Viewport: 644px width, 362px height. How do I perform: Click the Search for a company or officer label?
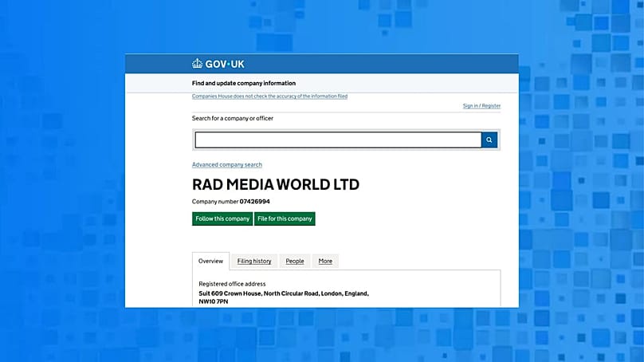point(233,118)
